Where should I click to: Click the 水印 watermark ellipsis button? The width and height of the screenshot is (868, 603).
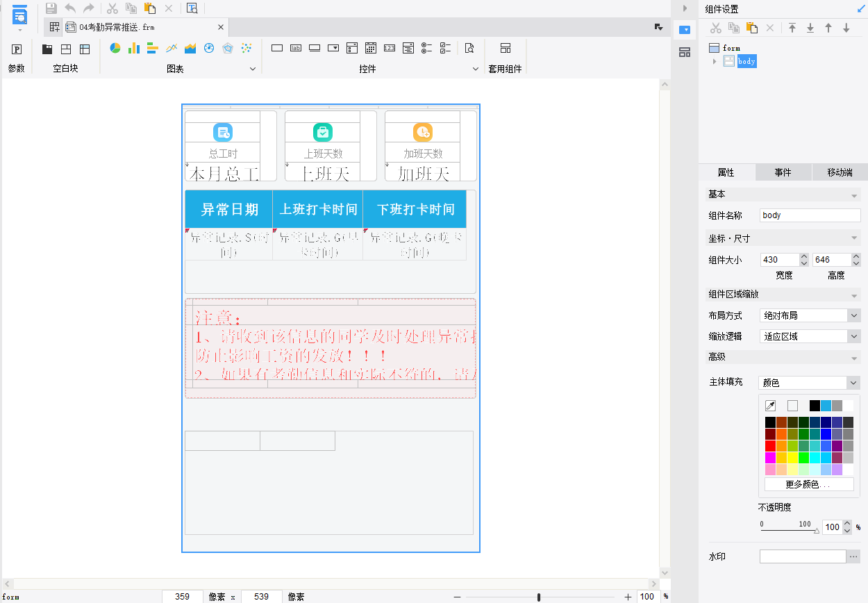[x=854, y=556]
